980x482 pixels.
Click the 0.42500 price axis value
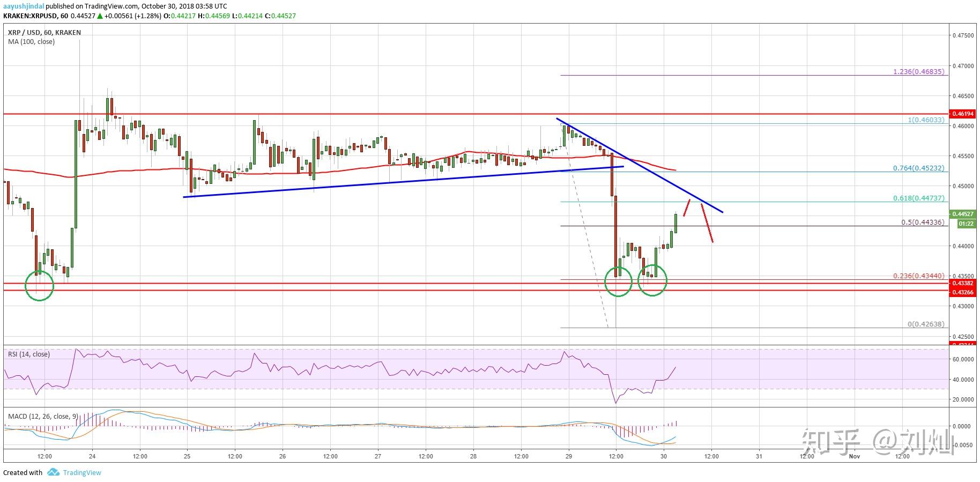[x=963, y=336]
